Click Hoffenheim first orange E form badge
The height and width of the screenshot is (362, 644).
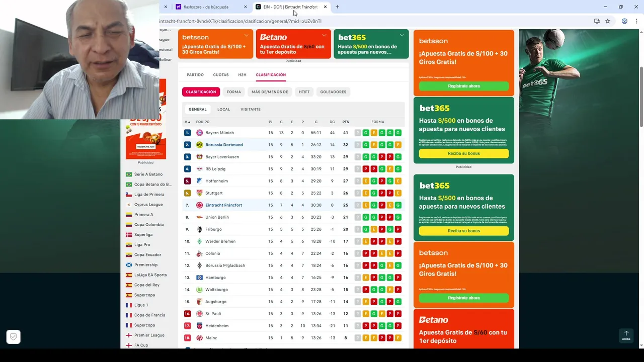coord(366,181)
